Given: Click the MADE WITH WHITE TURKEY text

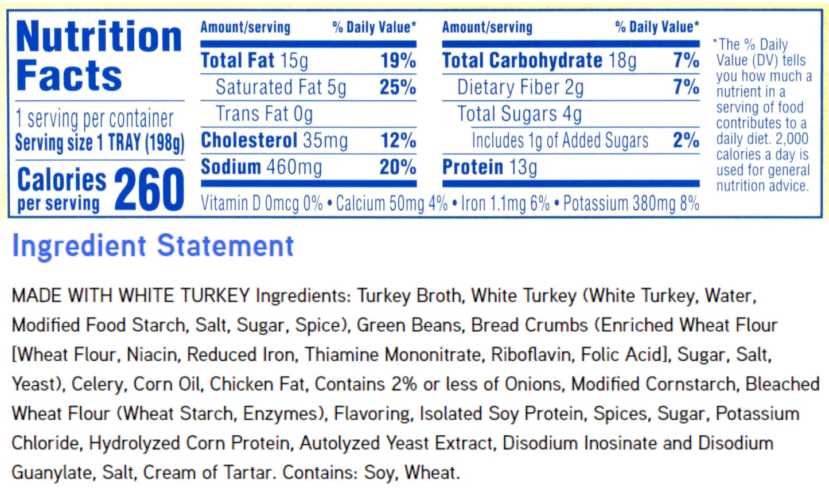Looking at the screenshot, I should (130, 296).
